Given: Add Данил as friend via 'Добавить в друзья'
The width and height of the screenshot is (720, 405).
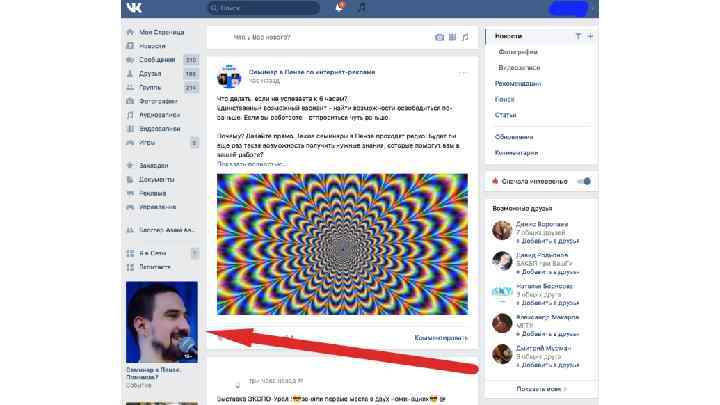Looking at the screenshot, I should point(548,241).
